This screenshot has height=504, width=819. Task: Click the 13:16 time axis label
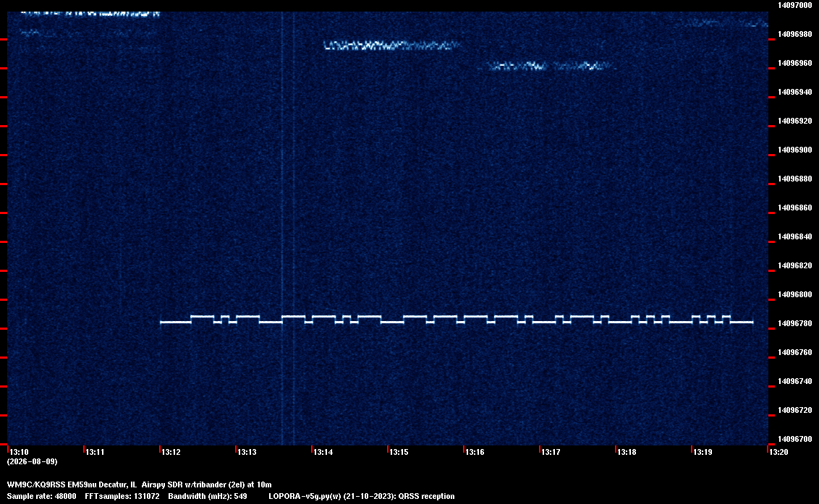pyautogui.click(x=475, y=452)
